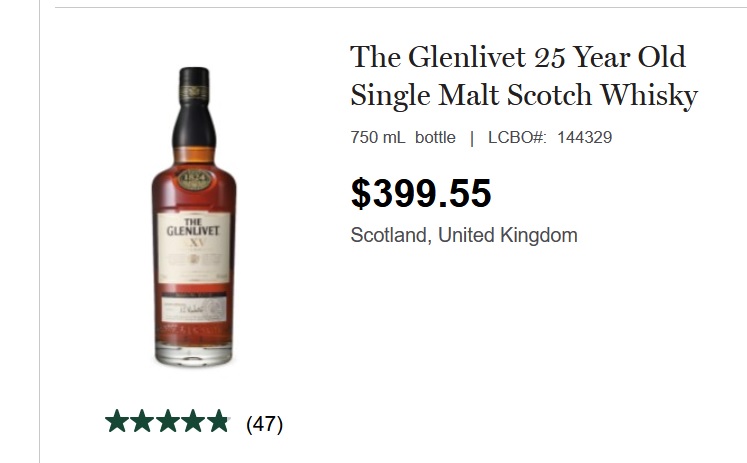Click the Scotland, United Kingdom origin text

click(464, 235)
